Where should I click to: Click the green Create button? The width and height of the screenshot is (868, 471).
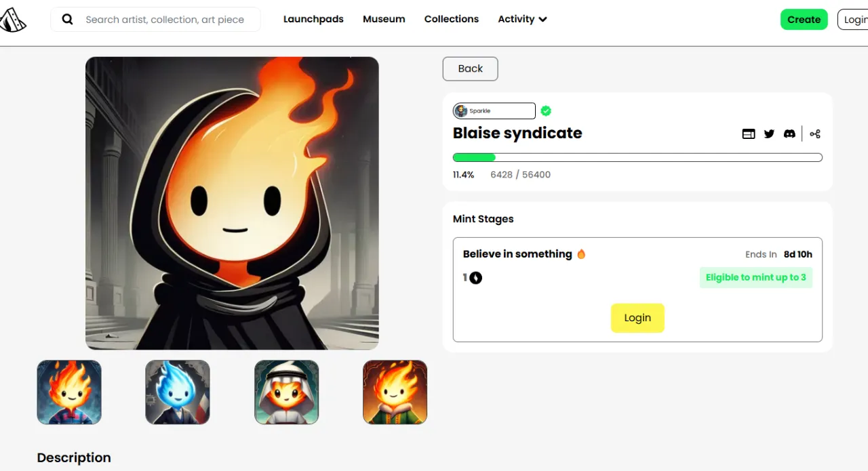pos(804,20)
